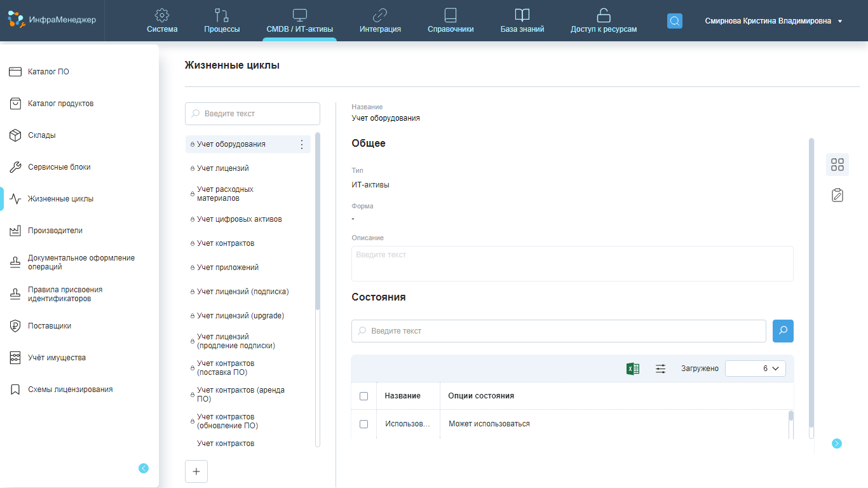Viewport: 868px width, 488px height.
Task: Select Учет лицензий (upgrade) lifecycle
Action: click(240, 316)
